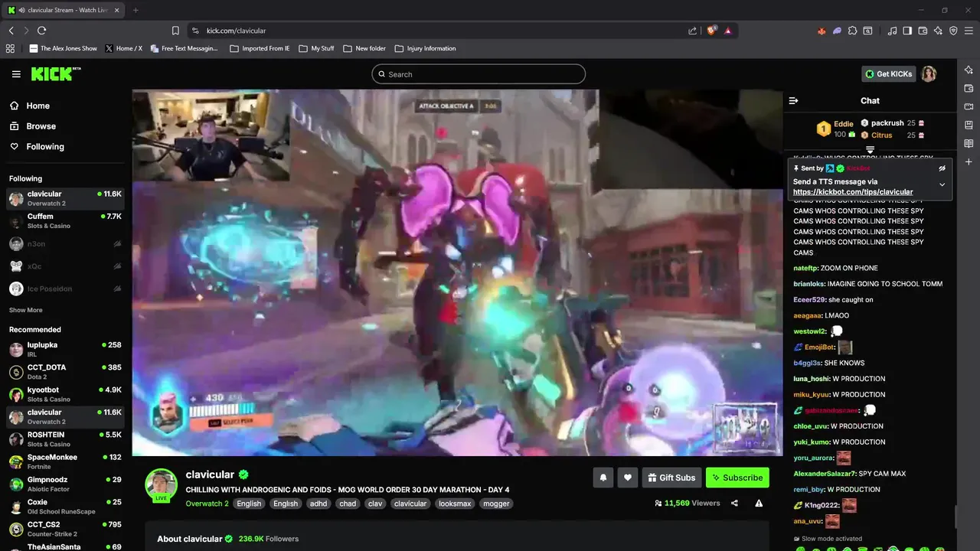Open Leo AI sparkle toolbar icon
The height and width of the screenshot is (551, 980).
[938, 31]
